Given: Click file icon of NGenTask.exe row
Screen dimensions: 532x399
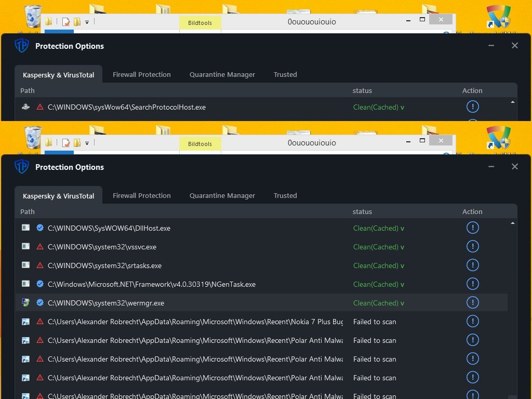Looking at the screenshot, I should point(26,284).
